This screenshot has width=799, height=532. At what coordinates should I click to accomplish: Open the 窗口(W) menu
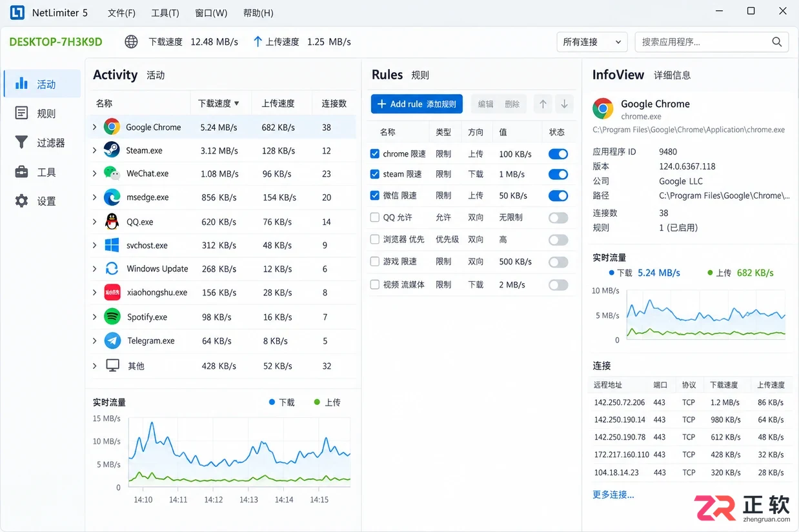point(211,13)
